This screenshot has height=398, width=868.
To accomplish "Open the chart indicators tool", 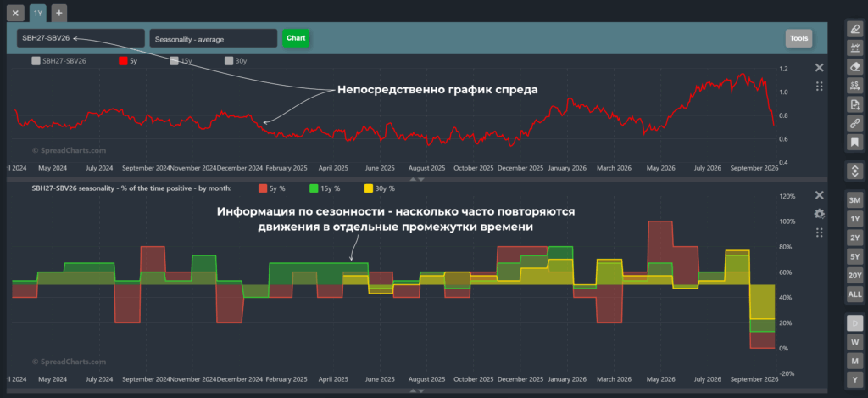I will (854, 48).
